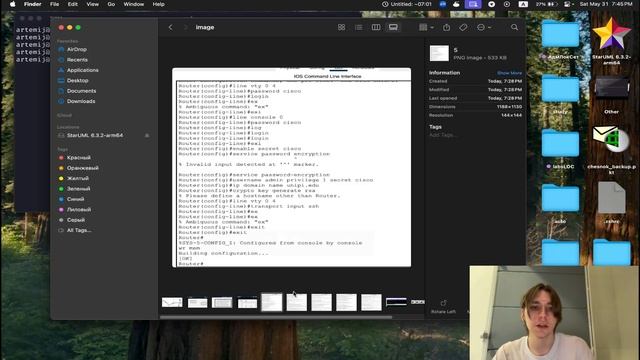Open the More actions ellipsis dropdown
The image size is (640, 360).
[484, 27]
